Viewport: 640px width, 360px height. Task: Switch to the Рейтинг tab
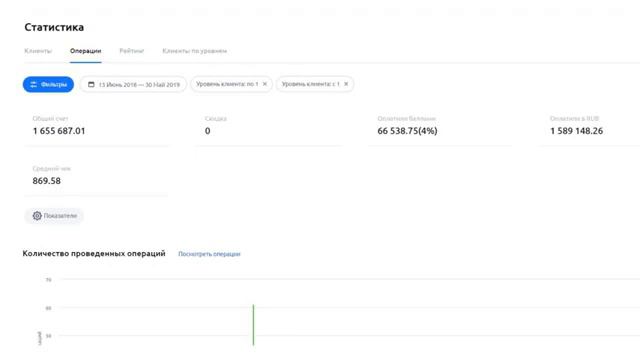(131, 51)
